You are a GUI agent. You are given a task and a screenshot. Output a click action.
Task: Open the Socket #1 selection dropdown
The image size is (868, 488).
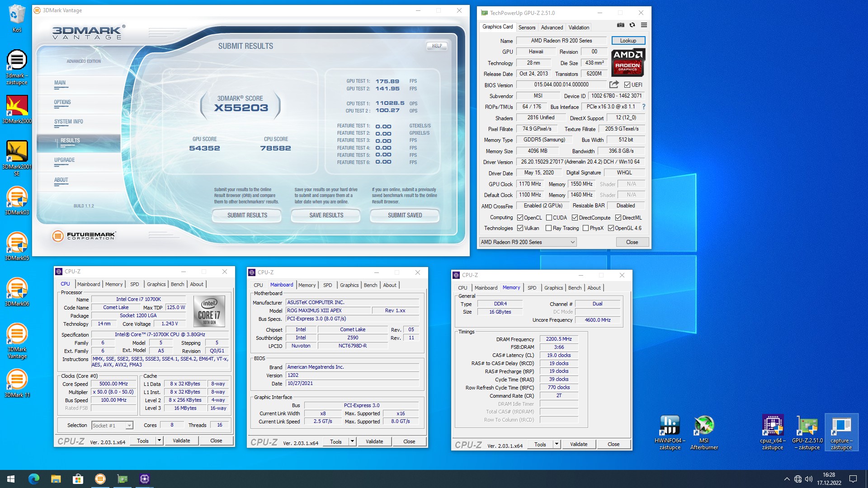coord(112,425)
